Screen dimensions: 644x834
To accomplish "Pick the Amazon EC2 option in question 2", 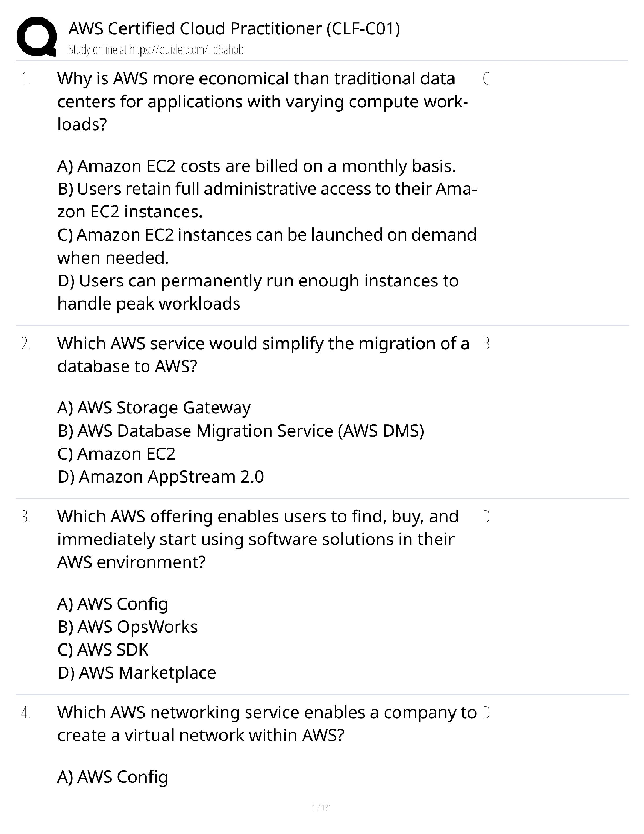I will tap(116, 454).
